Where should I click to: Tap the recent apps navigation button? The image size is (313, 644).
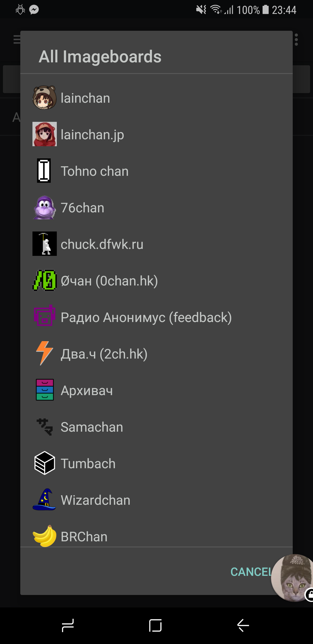[68, 625]
